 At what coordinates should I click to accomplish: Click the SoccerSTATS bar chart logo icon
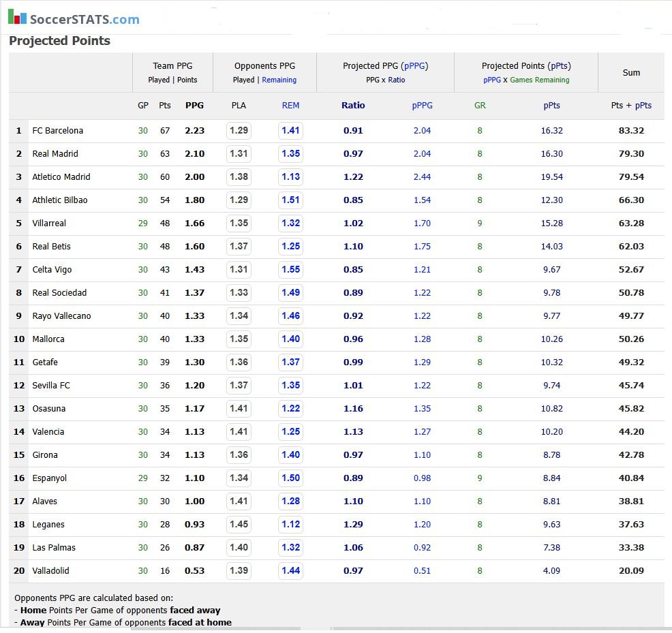(x=17, y=17)
